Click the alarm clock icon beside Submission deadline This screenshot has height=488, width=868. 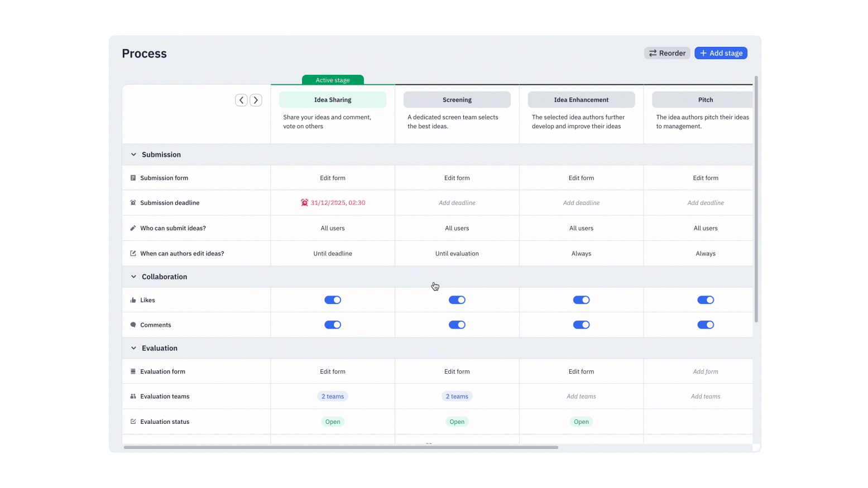tap(133, 202)
